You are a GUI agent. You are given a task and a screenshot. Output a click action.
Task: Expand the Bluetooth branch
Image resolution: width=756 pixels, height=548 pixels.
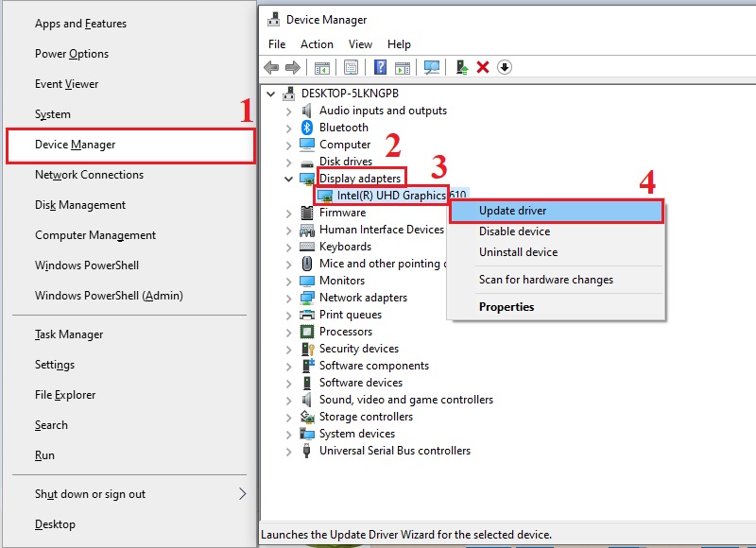coord(288,128)
